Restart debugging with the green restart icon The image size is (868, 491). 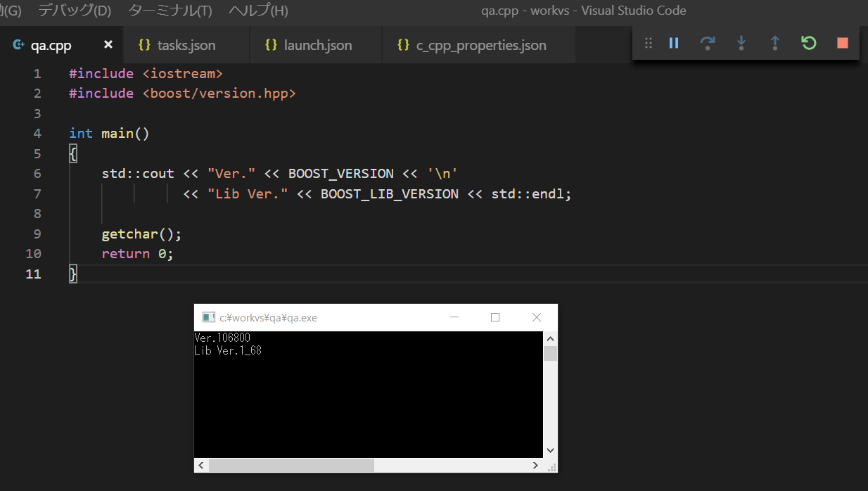coord(808,43)
